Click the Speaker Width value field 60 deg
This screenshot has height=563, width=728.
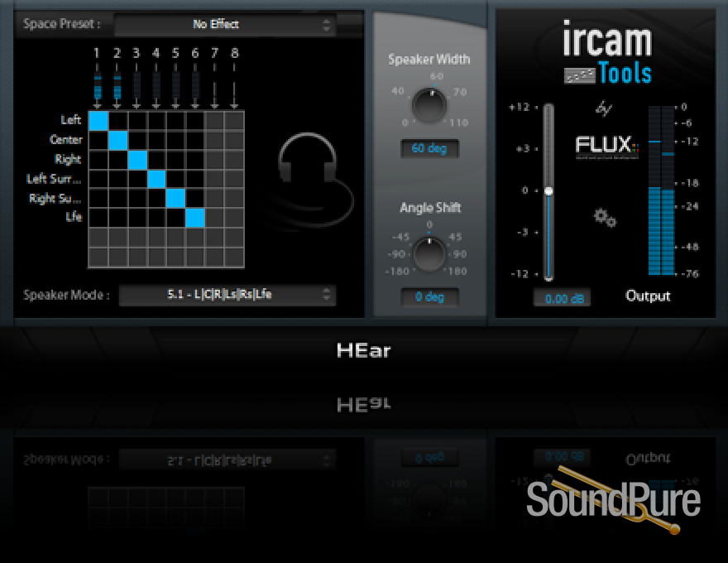(x=429, y=149)
